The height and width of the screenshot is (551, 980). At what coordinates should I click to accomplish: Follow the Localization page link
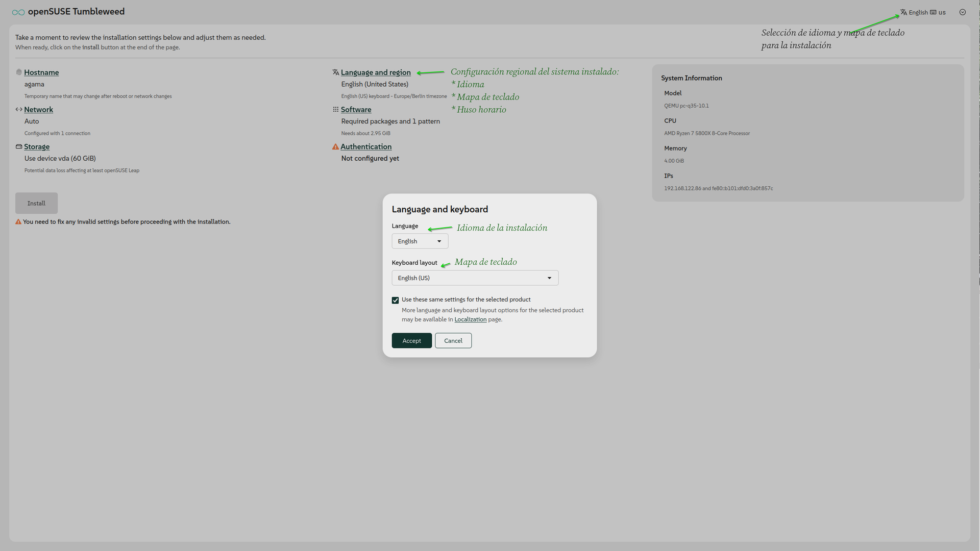(x=470, y=319)
